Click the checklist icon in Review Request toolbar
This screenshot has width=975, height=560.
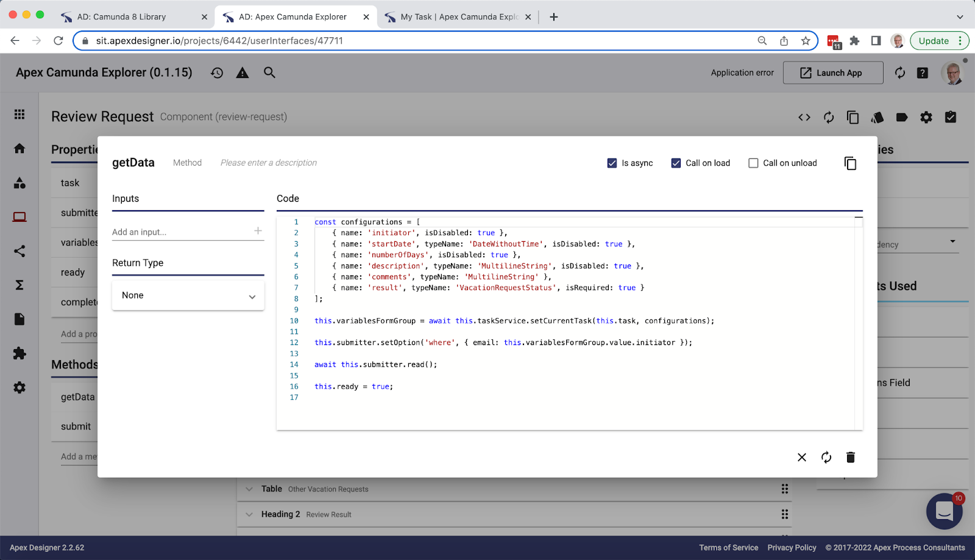point(951,117)
